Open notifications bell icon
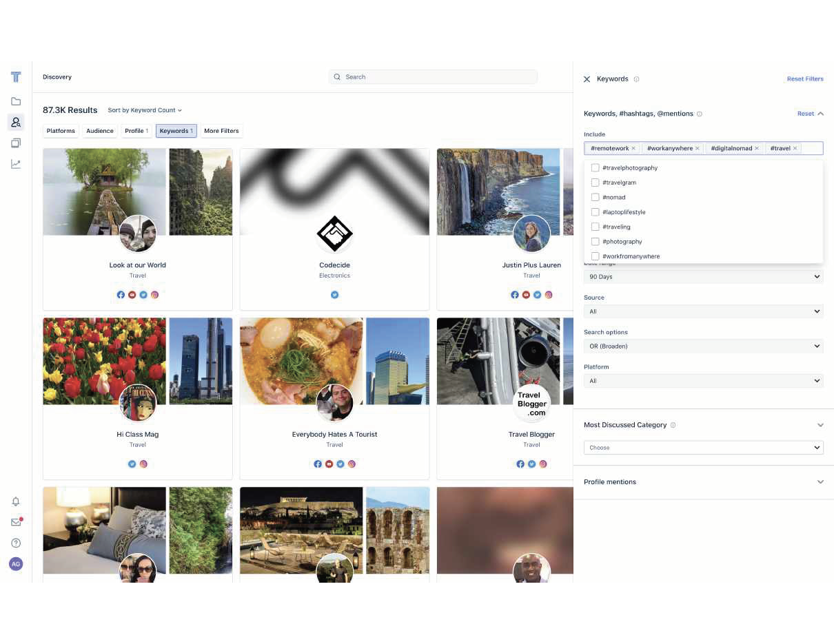834x644 pixels. click(x=16, y=501)
